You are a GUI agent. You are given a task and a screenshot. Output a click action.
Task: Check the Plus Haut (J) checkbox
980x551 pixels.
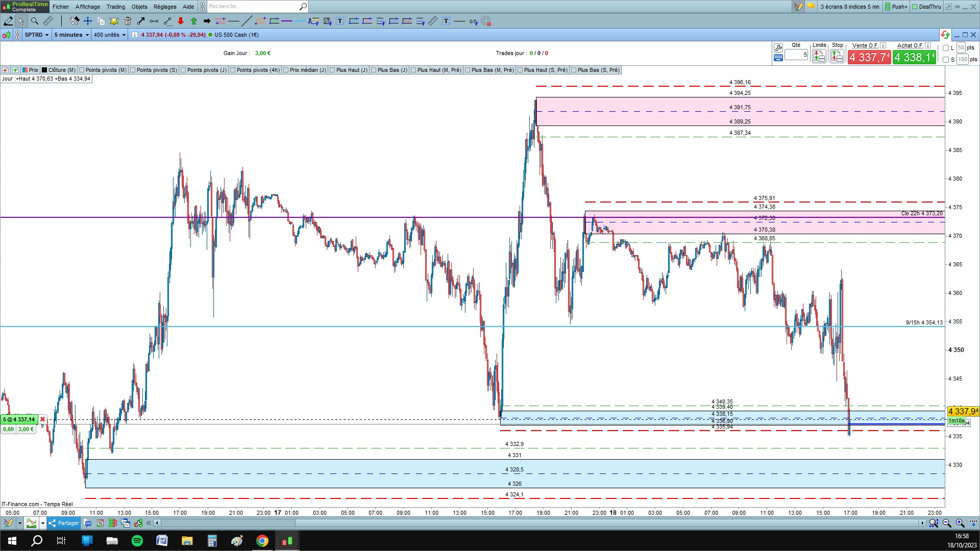pos(332,70)
